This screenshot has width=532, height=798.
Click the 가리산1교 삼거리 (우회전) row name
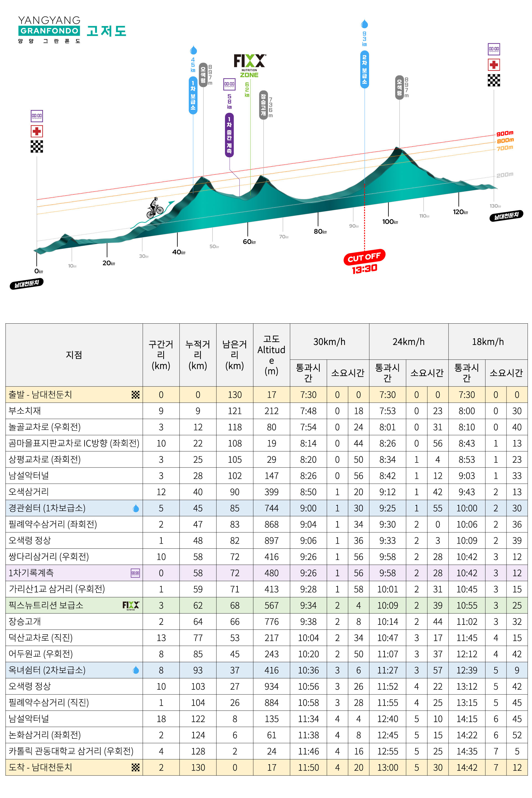coord(57,589)
